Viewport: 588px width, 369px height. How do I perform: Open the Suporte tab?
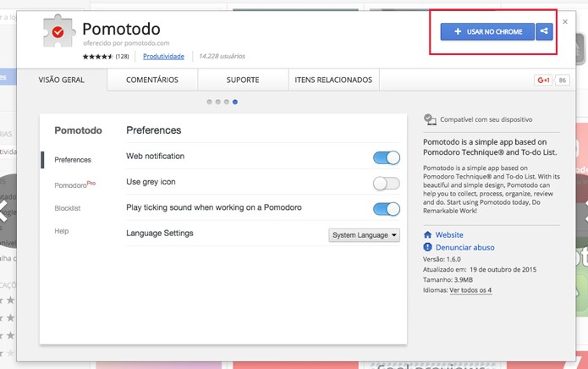click(x=243, y=80)
